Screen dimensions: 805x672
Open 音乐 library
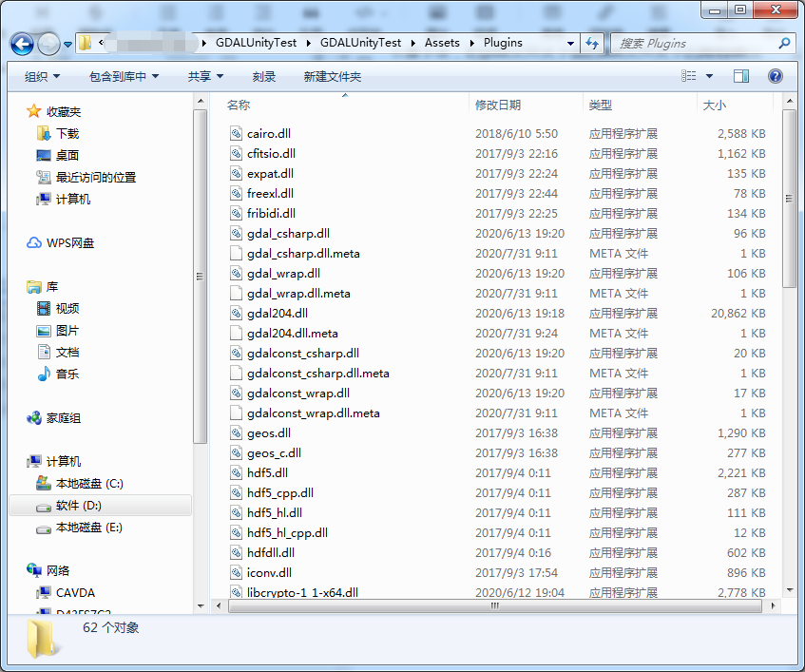click(x=57, y=374)
